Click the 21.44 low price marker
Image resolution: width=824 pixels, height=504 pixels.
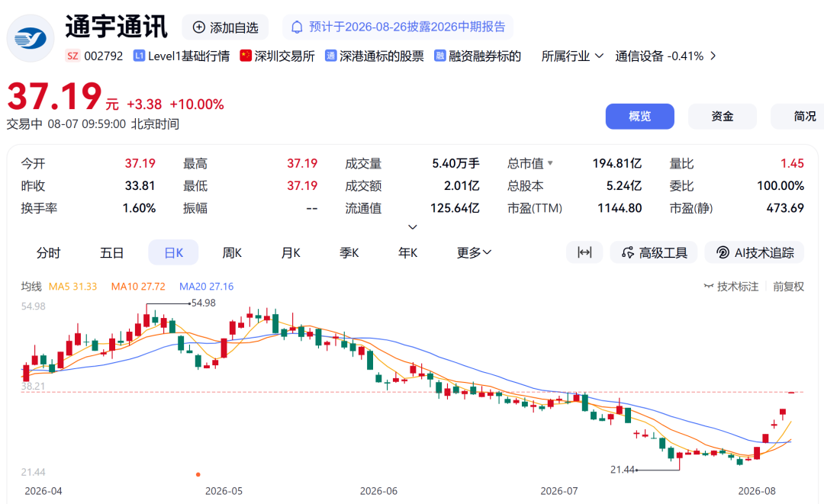[623, 470]
